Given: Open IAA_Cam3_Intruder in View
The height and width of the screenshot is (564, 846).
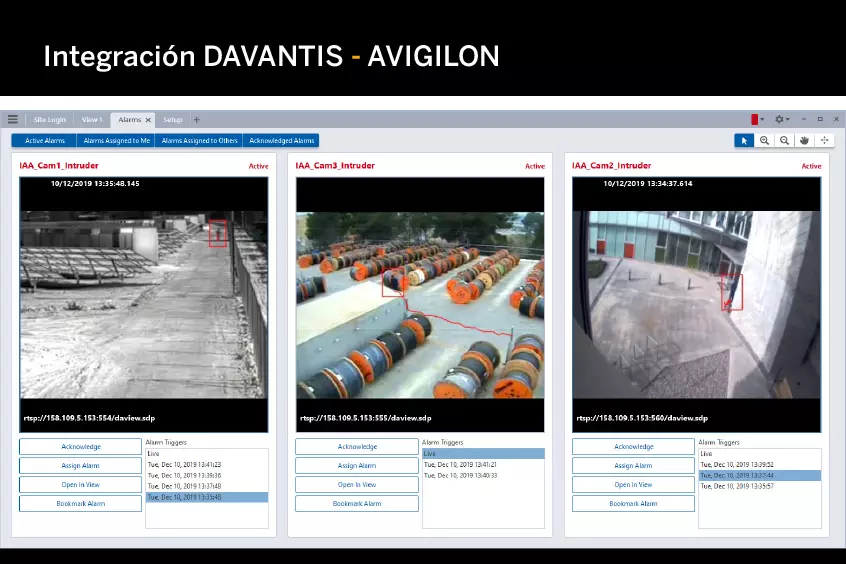Looking at the screenshot, I should click(x=357, y=485).
